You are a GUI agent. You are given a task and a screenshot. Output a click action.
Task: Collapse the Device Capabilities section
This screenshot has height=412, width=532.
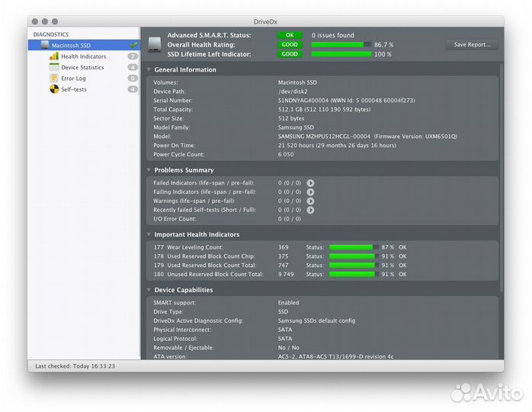click(149, 290)
